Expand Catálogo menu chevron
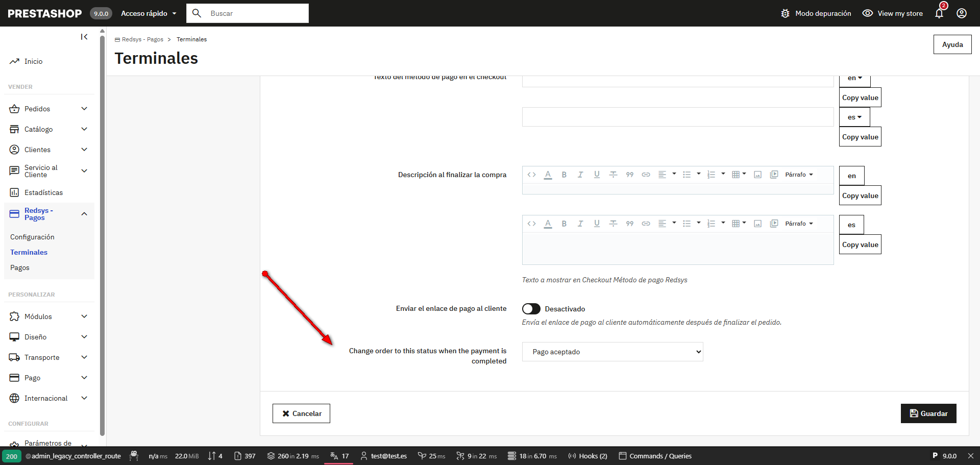 pyautogui.click(x=84, y=129)
